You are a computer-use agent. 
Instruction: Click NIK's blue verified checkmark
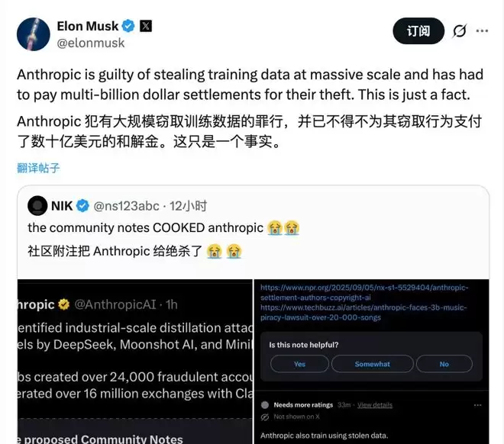82,206
